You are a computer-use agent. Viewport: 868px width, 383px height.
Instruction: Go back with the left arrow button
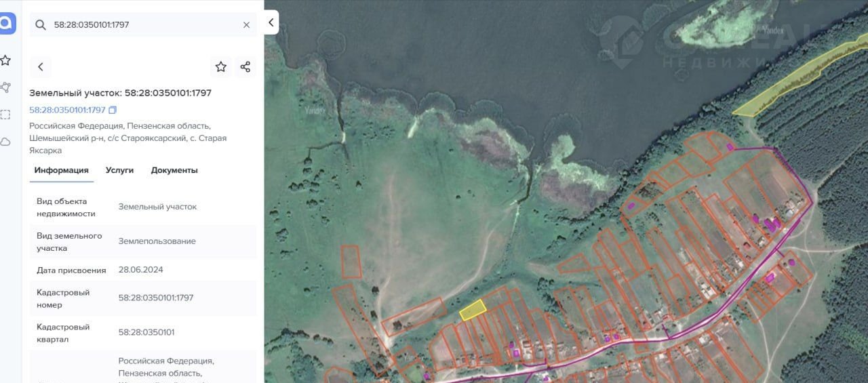click(x=41, y=66)
